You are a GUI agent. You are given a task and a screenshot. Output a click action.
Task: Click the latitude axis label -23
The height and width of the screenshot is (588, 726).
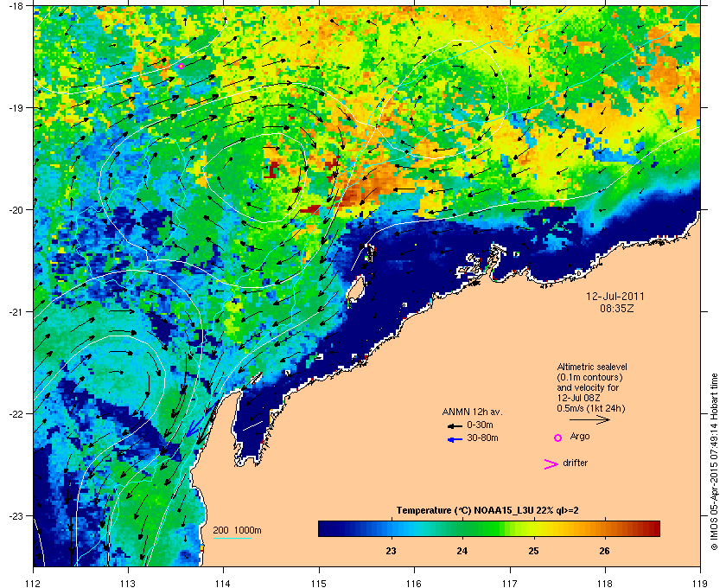[x=16, y=515]
